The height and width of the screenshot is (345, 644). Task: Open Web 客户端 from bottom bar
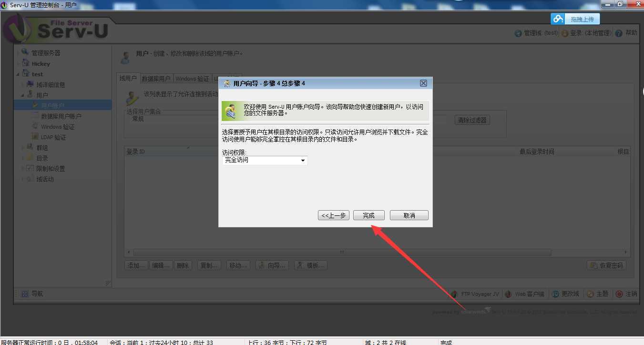coord(525,294)
